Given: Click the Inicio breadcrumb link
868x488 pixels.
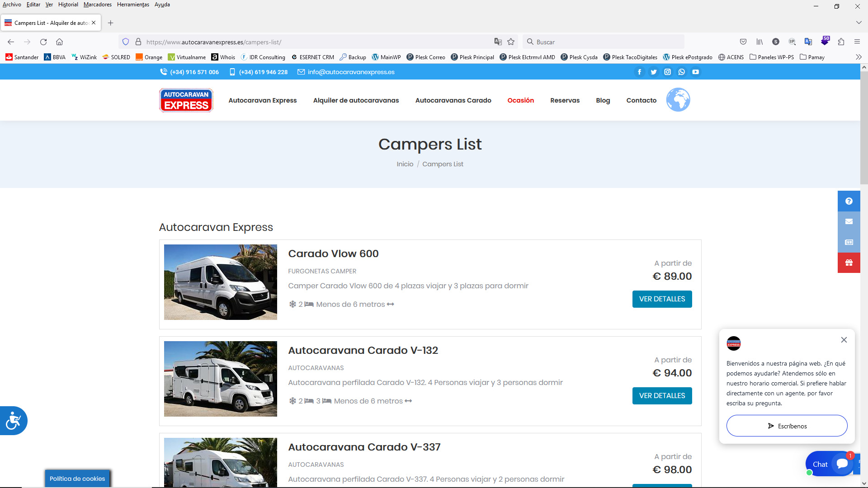Looking at the screenshot, I should (405, 164).
